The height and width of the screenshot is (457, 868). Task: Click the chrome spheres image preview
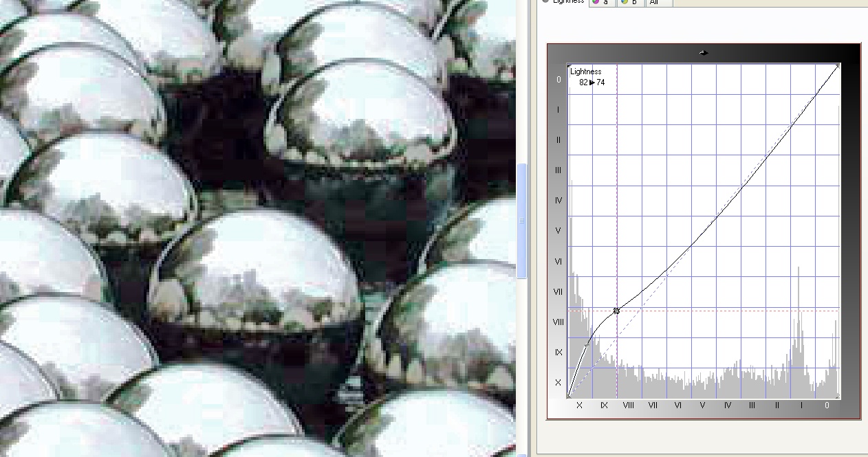[x=258, y=228]
